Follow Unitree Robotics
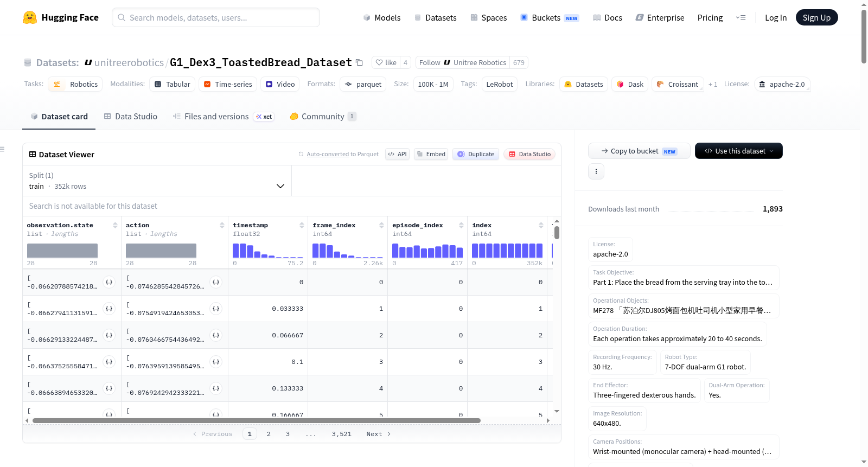 point(463,62)
